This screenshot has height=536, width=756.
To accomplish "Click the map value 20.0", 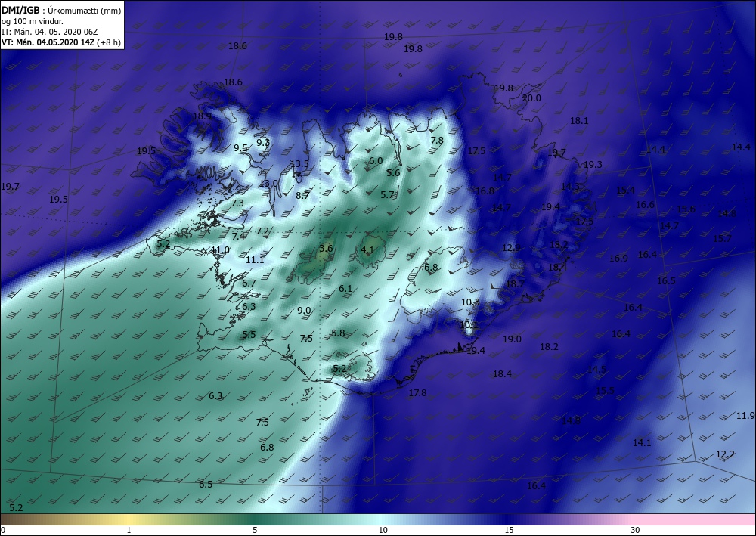I will click(x=531, y=98).
